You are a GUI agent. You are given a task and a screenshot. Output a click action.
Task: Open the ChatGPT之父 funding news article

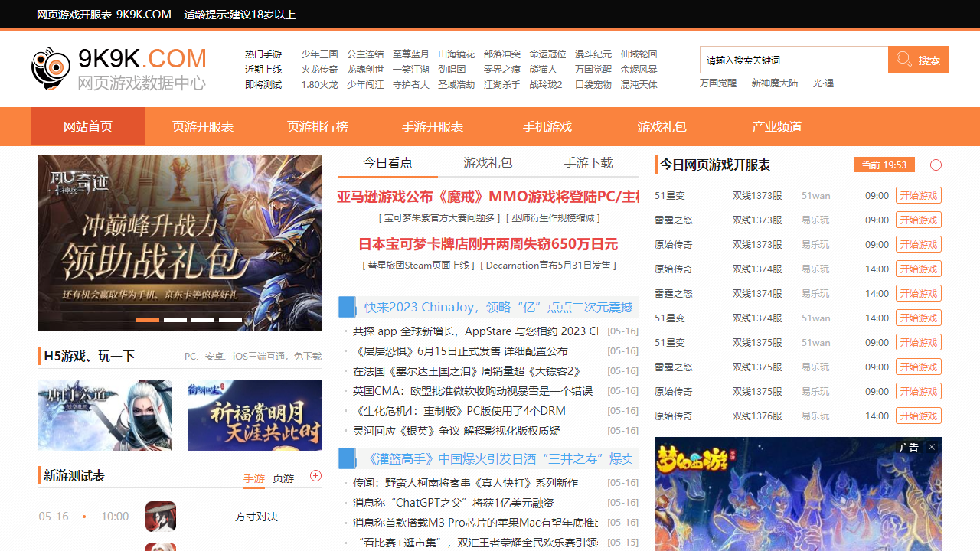coord(453,503)
